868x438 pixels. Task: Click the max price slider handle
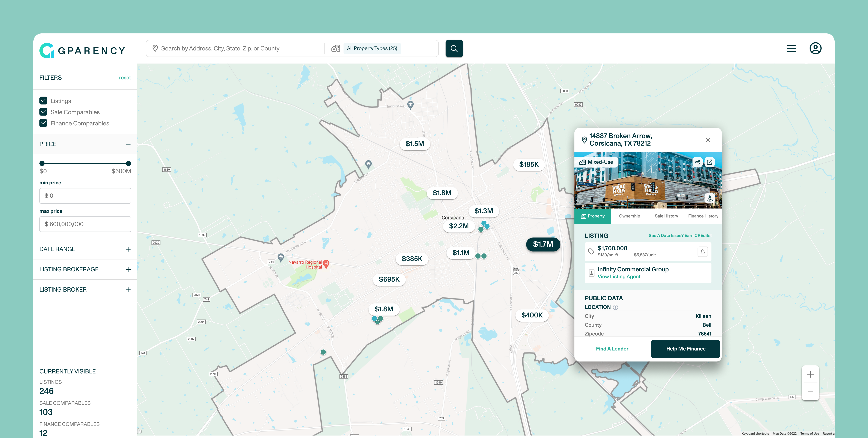click(x=128, y=163)
